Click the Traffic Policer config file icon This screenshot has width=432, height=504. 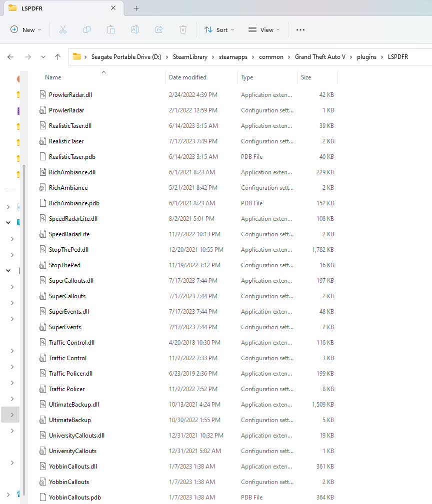42,389
